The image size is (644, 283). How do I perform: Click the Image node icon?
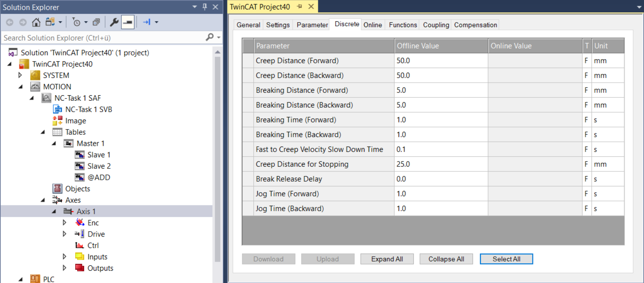click(x=58, y=121)
